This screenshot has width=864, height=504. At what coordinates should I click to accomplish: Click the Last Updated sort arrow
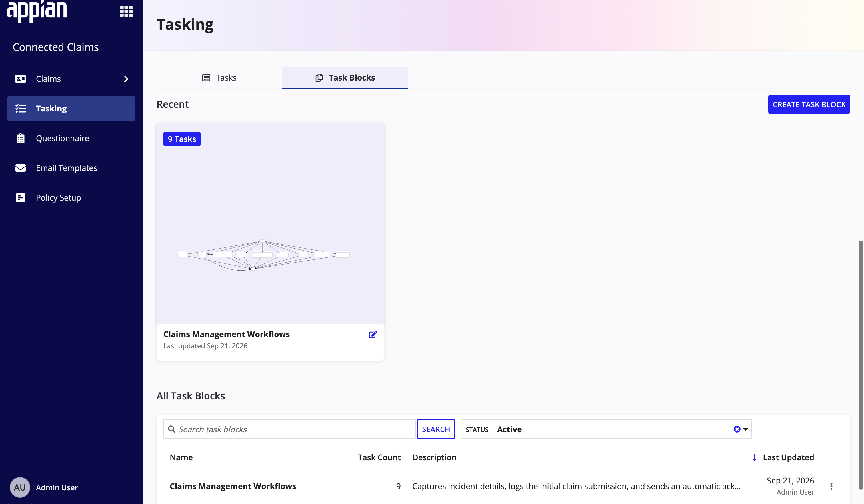pyautogui.click(x=755, y=457)
